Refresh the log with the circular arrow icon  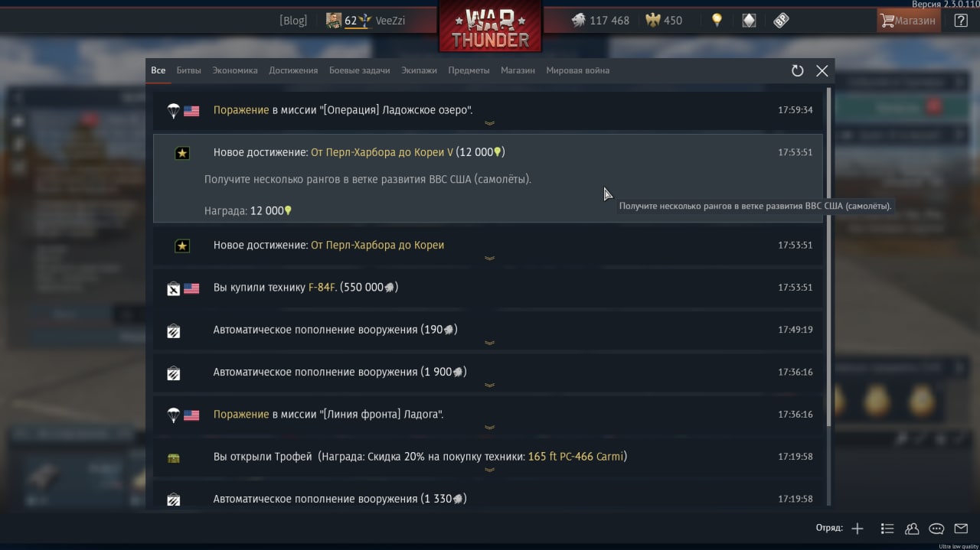click(x=797, y=70)
